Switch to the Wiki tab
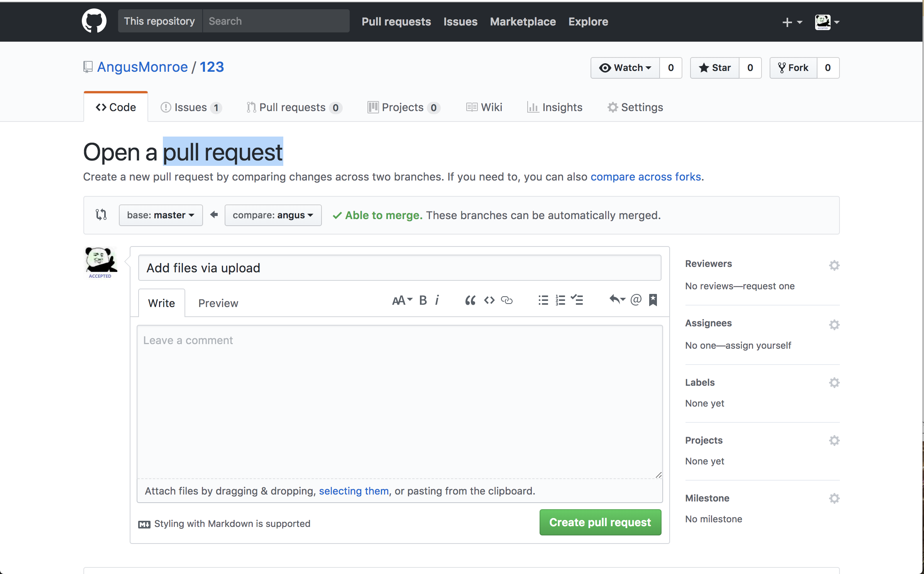The image size is (924, 574). (x=484, y=107)
